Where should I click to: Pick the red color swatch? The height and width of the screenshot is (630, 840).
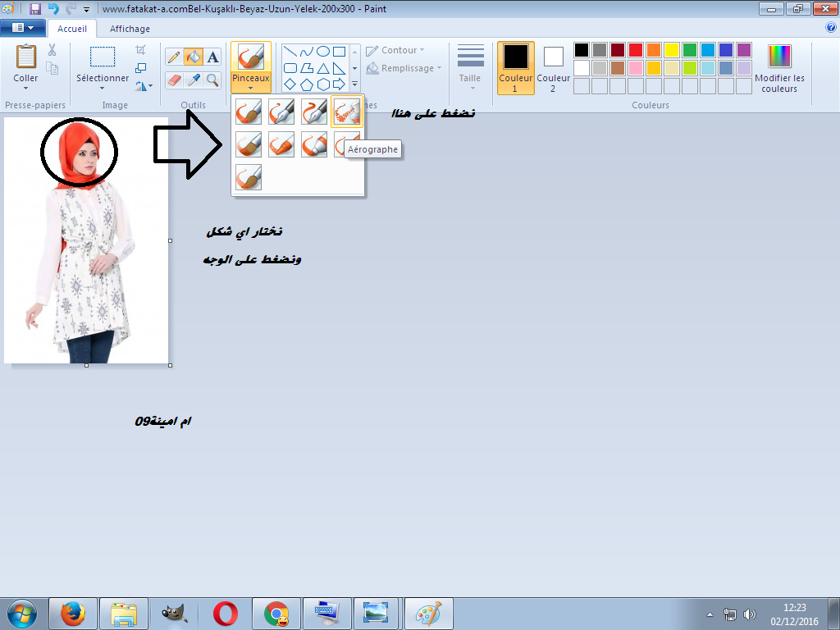635,50
